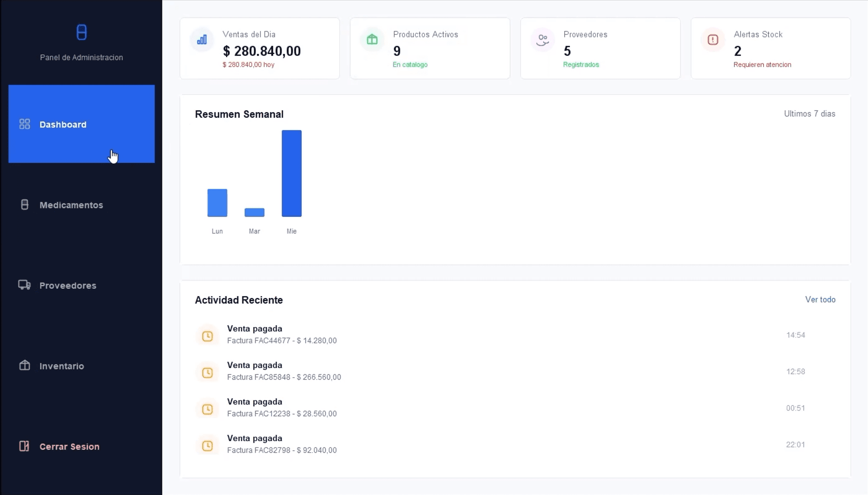Click the clock icon beside Factura FAC12238

[x=207, y=409]
